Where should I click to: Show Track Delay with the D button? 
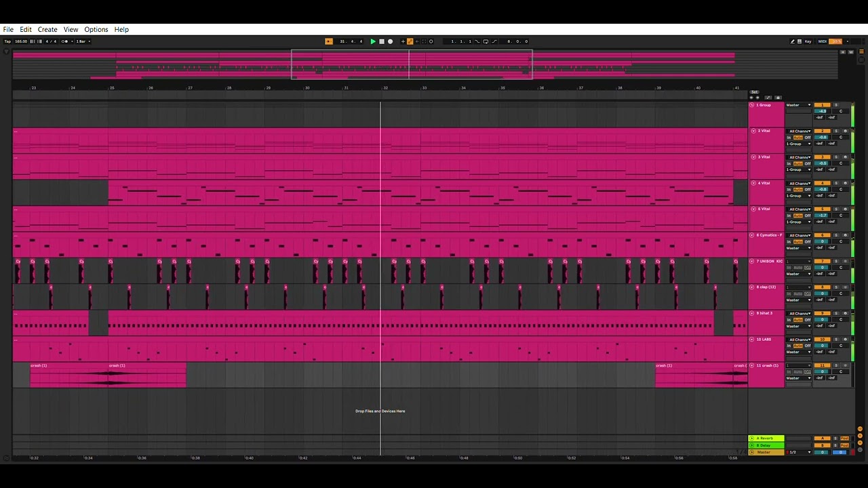[x=860, y=449]
